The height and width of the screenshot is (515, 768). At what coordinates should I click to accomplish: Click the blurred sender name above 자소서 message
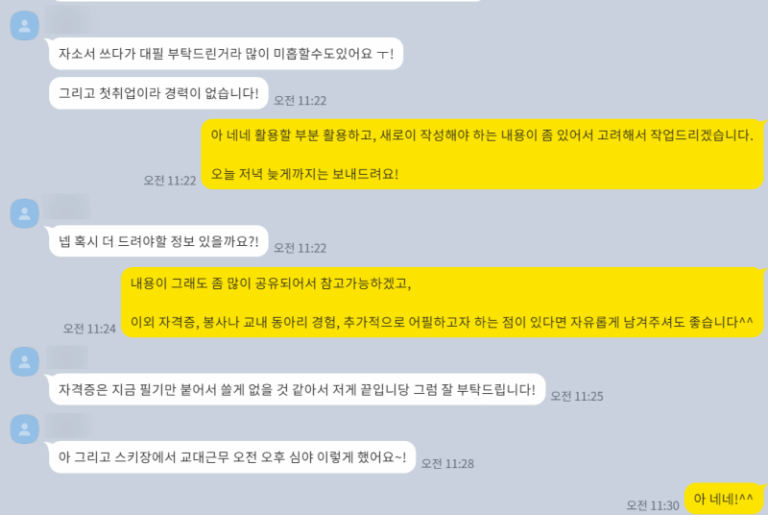click(x=67, y=19)
